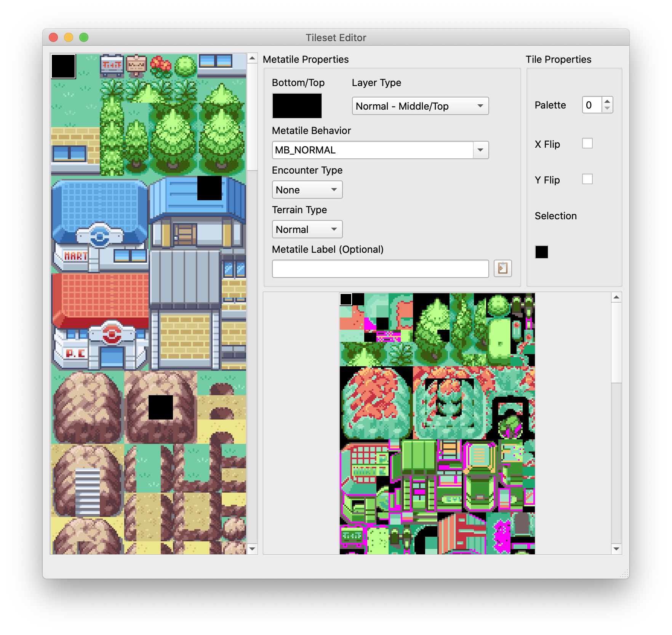Viewport: 672px width, 635px height.
Task: Click down arrow of tiles panel scrollbar
Action: (x=616, y=549)
